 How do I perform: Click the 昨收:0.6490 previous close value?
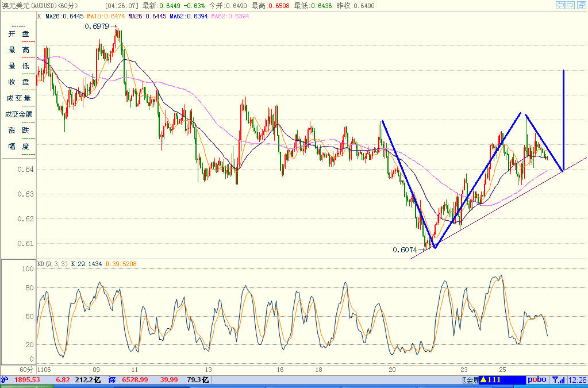355,6
